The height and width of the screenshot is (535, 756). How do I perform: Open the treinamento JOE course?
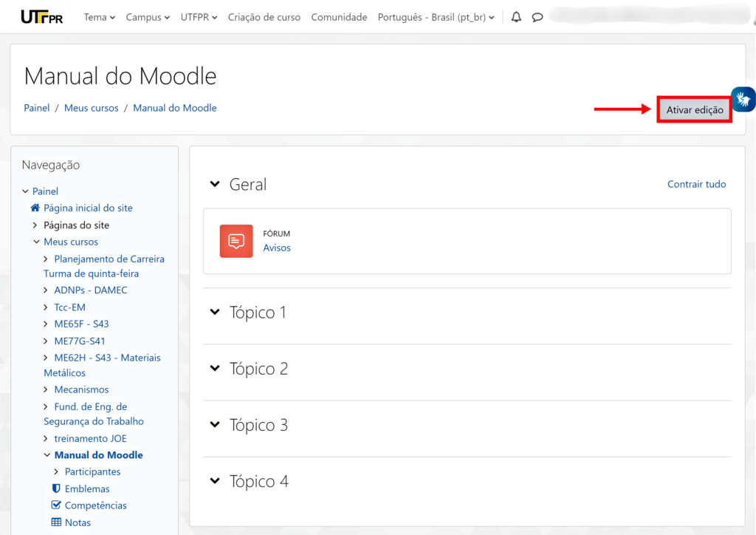click(x=91, y=438)
